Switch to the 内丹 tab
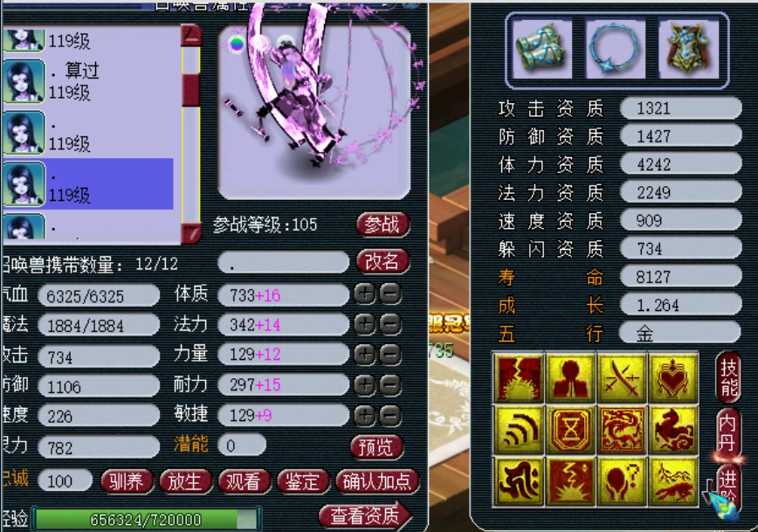 tap(728, 432)
